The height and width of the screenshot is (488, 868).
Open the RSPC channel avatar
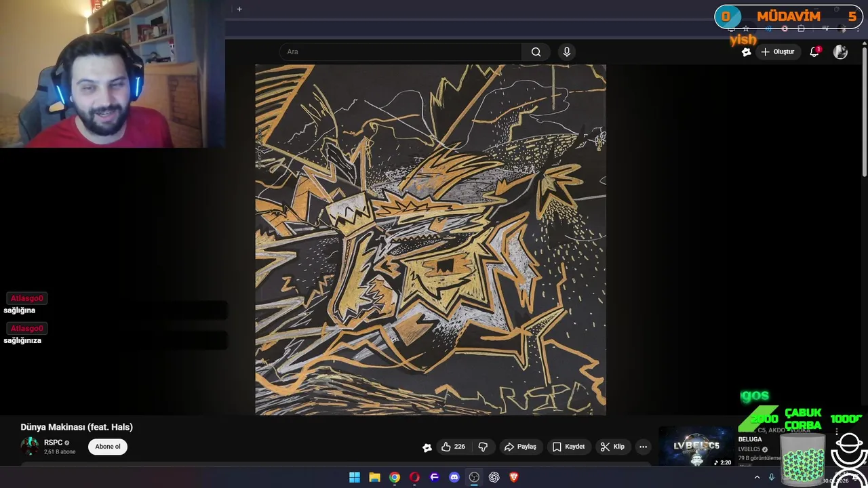click(30, 447)
